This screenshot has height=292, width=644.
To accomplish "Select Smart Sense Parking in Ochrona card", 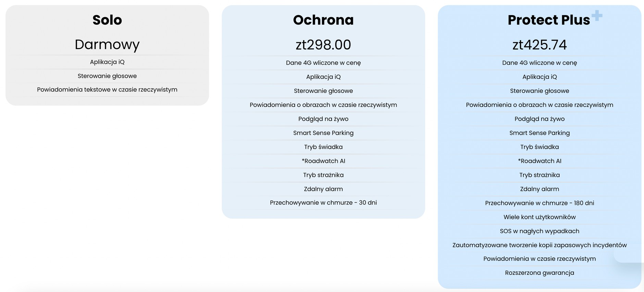I will [x=323, y=133].
